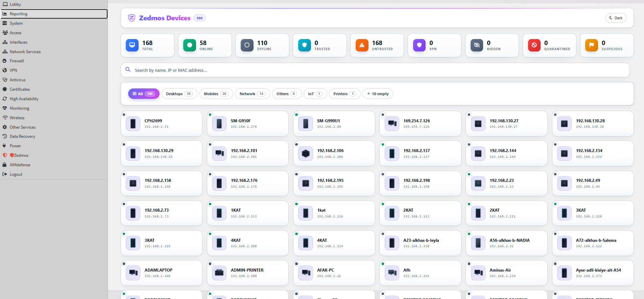The image size is (644, 299).
Task: Click the Zedmos shield logo icon
Action: coord(132,18)
